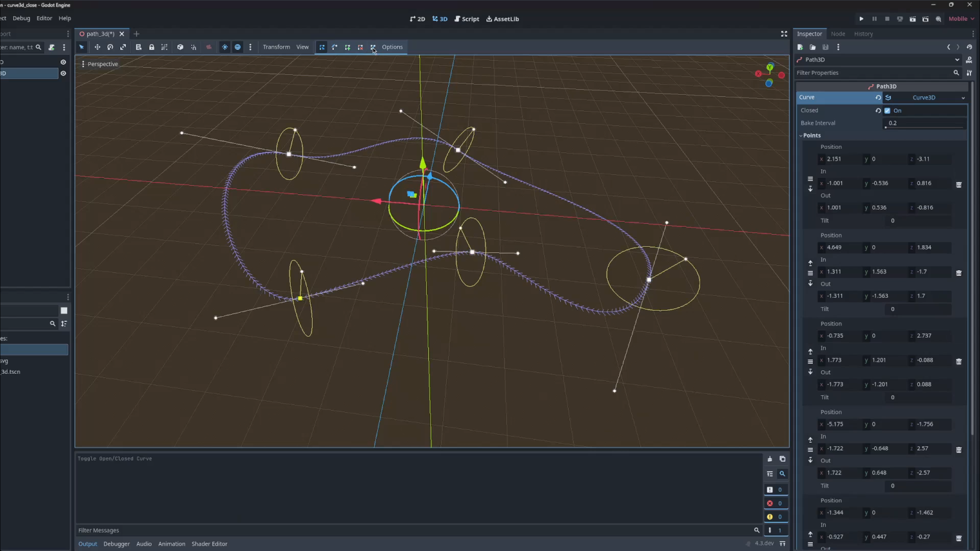This screenshot has height=551, width=980.
Task: Click the green Y axis on viewport gizmo
Action: click(x=770, y=67)
